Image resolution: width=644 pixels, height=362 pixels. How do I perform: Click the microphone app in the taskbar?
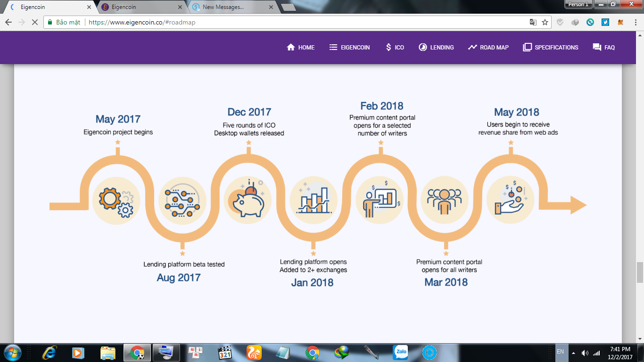click(x=371, y=353)
